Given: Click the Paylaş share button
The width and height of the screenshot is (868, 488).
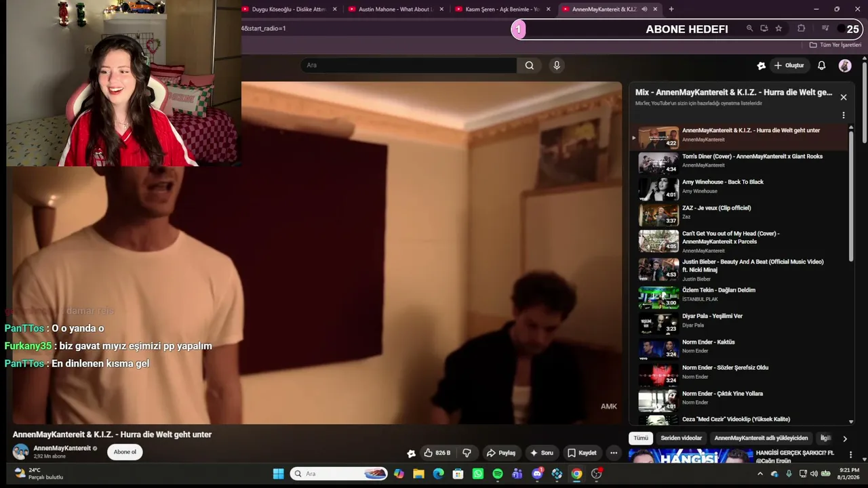Looking at the screenshot, I should coord(501,453).
